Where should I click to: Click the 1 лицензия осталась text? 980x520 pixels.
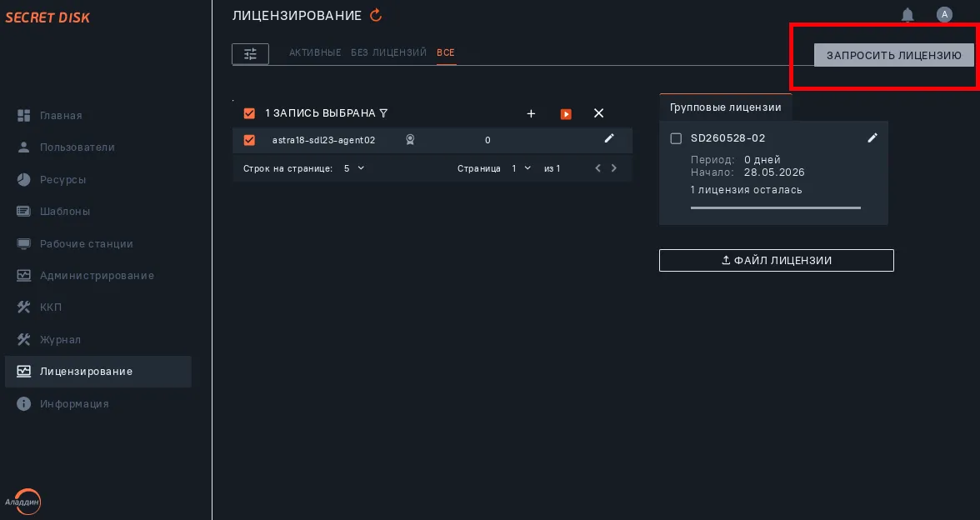(x=747, y=190)
